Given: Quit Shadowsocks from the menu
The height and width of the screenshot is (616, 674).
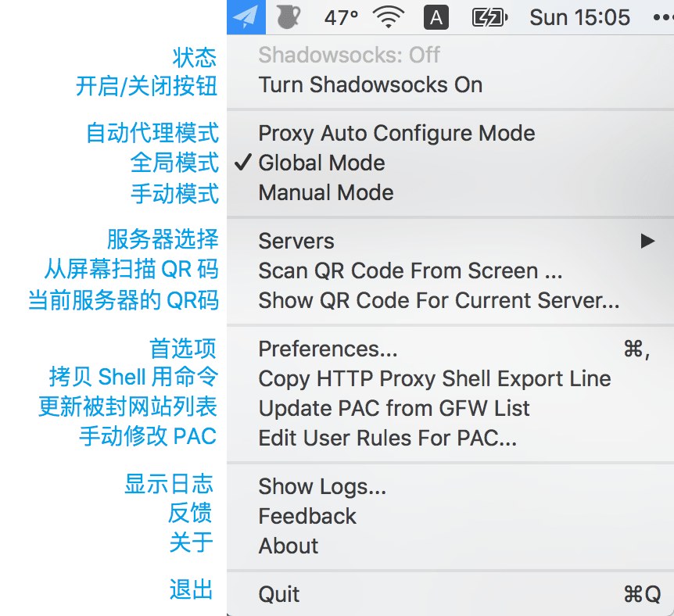Looking at the screenshot, I should (x=450, y=595).
